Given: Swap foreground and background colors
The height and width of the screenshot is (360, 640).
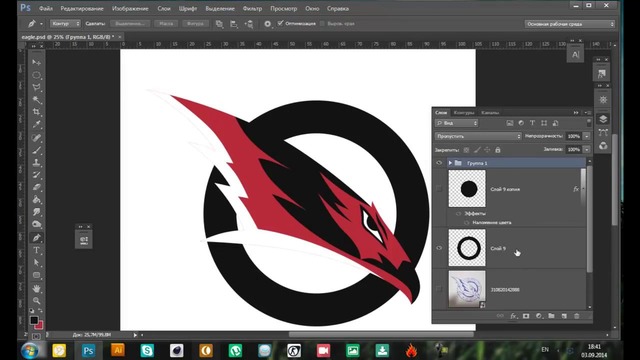Looking at the screenshot, I should 40,311.
